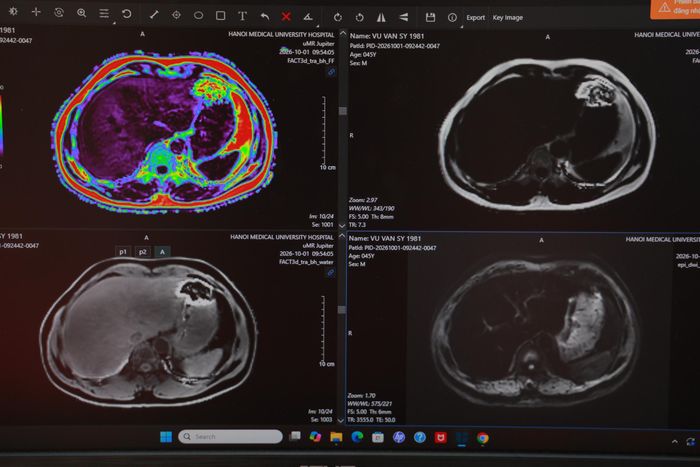
Task: Open Google Chrome from taskbar
Action: [x=482, y=438]
